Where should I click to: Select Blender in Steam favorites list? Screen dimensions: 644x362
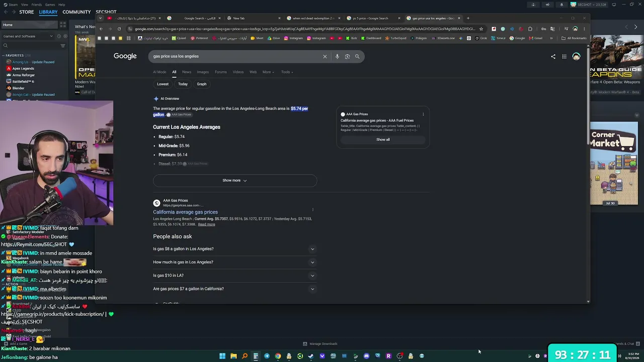click(x=18, y=88)
